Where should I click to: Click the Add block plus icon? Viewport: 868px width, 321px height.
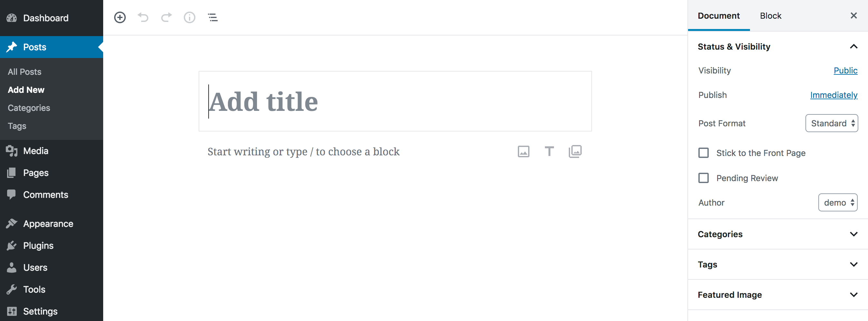coord(120,17)
